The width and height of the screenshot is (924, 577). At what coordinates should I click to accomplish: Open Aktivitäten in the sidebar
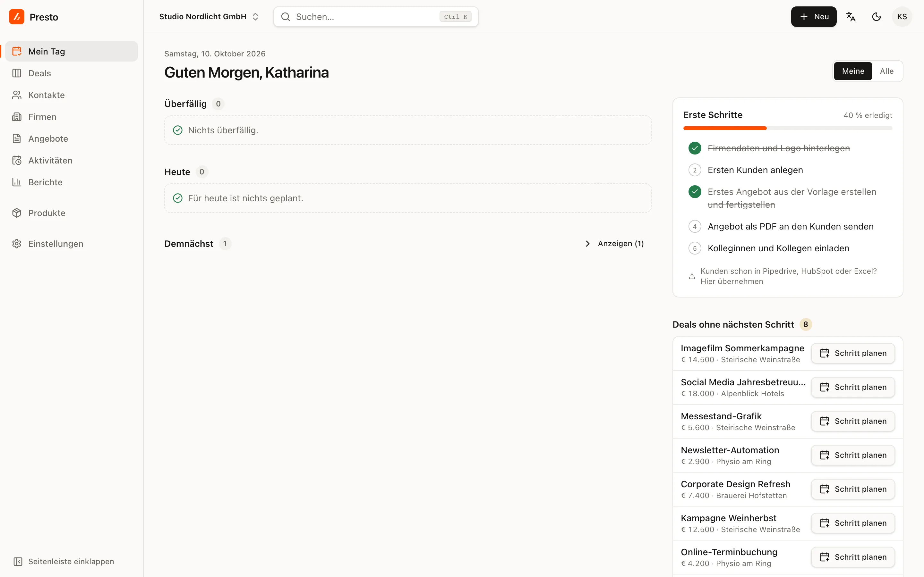(x=72, y=160)
